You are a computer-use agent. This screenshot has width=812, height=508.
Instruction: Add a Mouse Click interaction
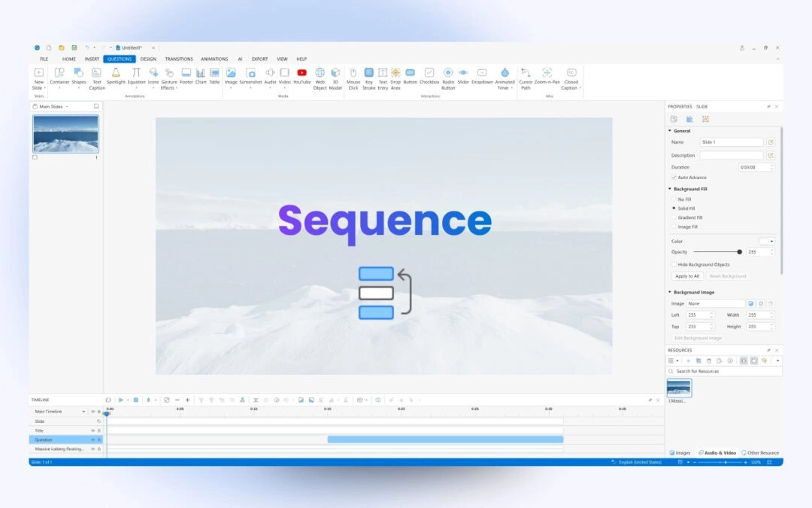353,79
